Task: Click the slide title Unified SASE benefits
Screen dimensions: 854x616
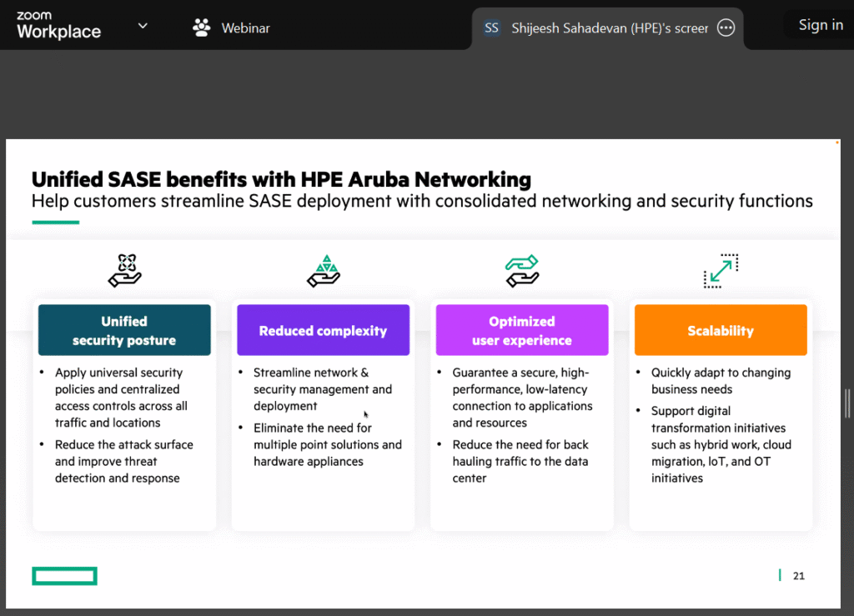Action: 281,179
